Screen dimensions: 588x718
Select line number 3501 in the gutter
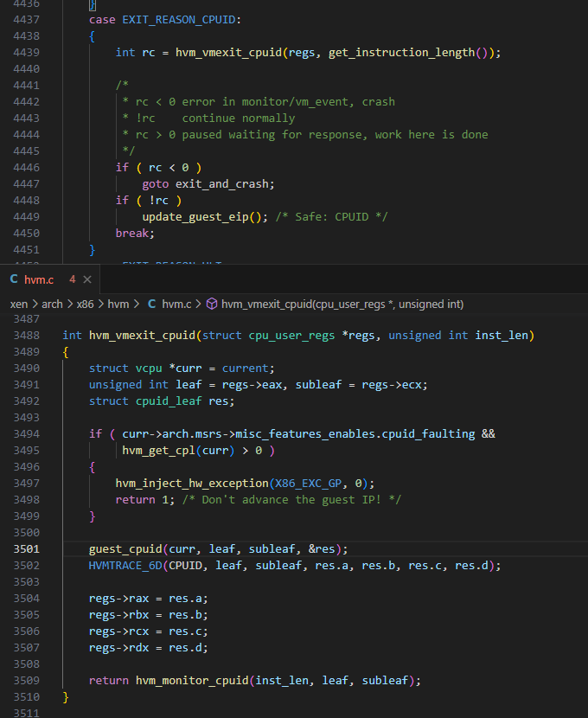(26, 548)
